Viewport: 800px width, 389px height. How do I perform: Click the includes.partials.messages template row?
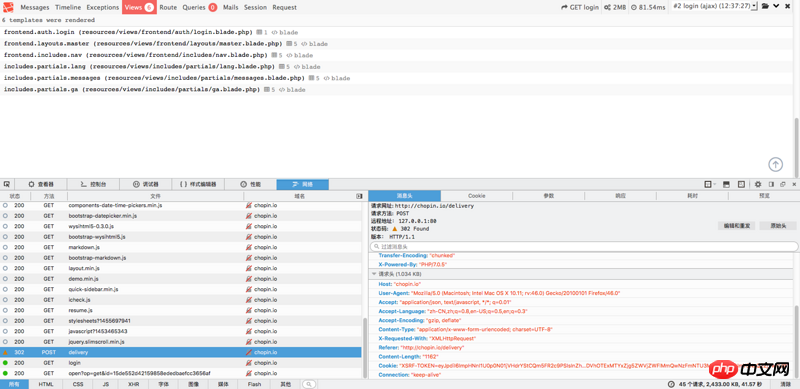(x=396, y=78)
